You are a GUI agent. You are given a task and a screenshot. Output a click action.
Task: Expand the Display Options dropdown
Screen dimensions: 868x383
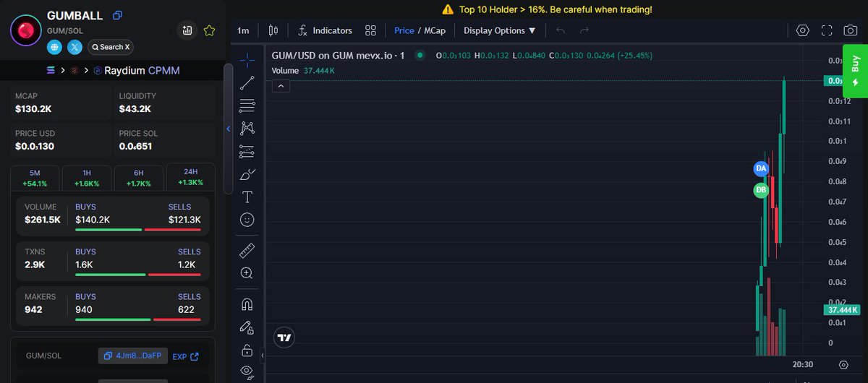(500, 30)
